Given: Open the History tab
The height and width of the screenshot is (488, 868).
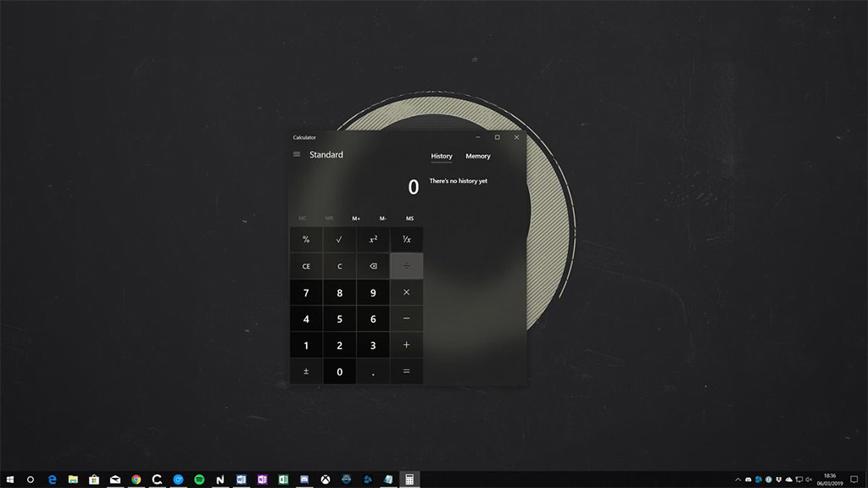Looking at the screenshot, I should point(441,156).
